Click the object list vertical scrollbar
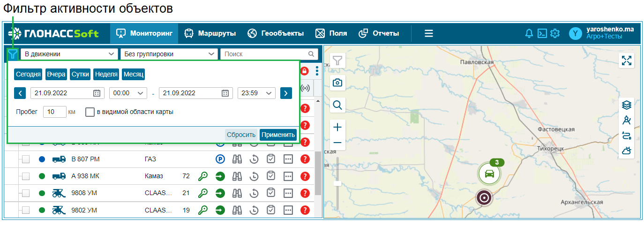Viewport: 644px width, 227px height. (318, 172)
